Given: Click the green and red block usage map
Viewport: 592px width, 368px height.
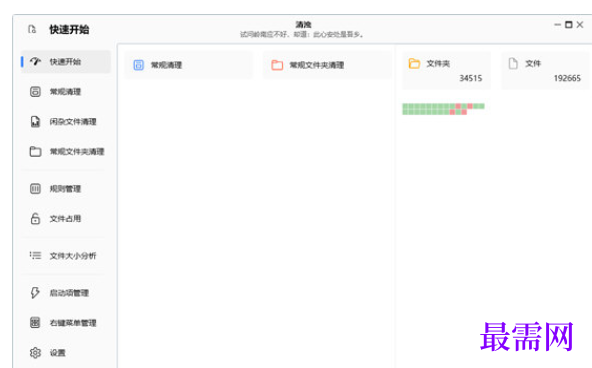Looking at the screenshot, I should [x=443, y=109].
